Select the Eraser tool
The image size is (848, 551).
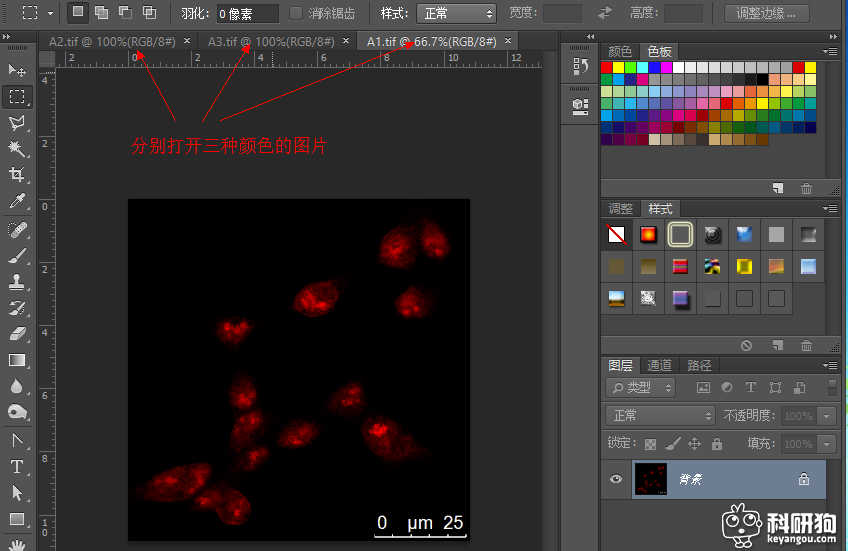point(17,334)
